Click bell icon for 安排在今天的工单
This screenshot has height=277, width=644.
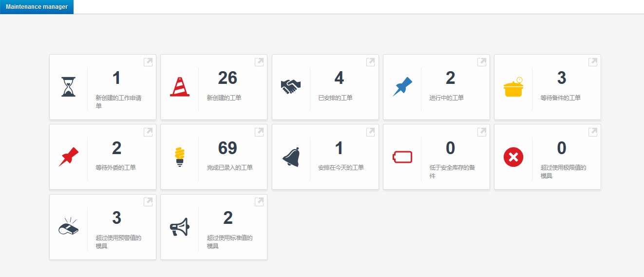[x=291, y=157]
